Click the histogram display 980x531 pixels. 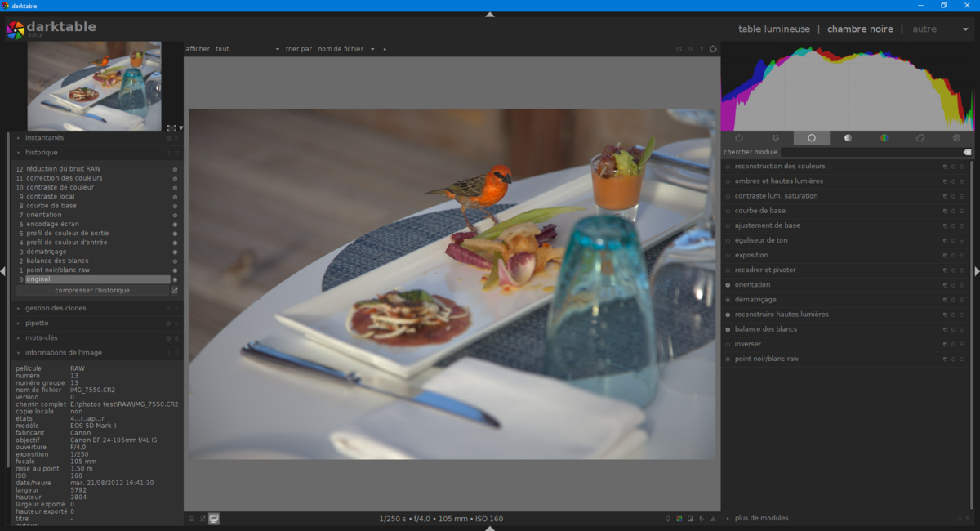[848, 87]
